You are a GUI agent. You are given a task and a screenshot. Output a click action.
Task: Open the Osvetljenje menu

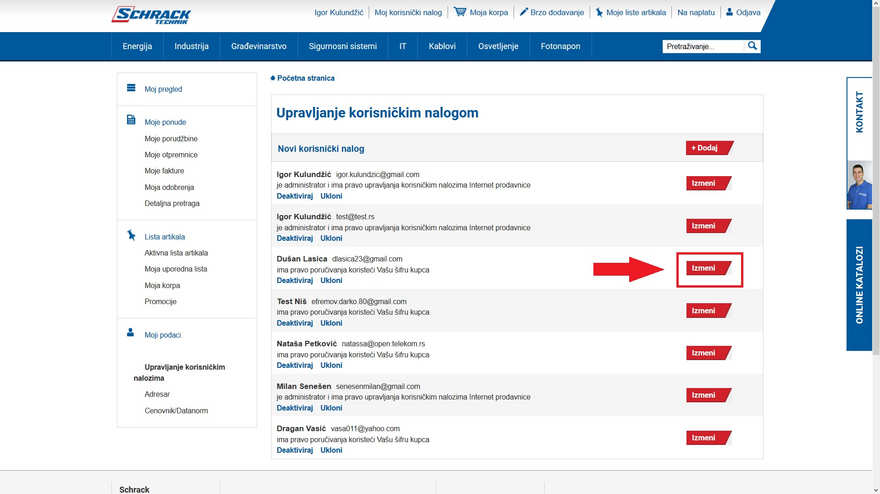498,46
